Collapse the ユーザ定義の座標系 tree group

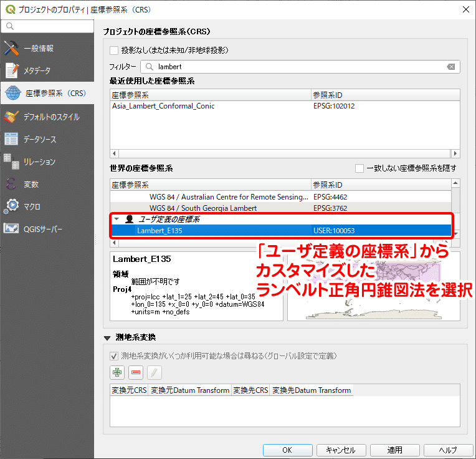[117, 219]
